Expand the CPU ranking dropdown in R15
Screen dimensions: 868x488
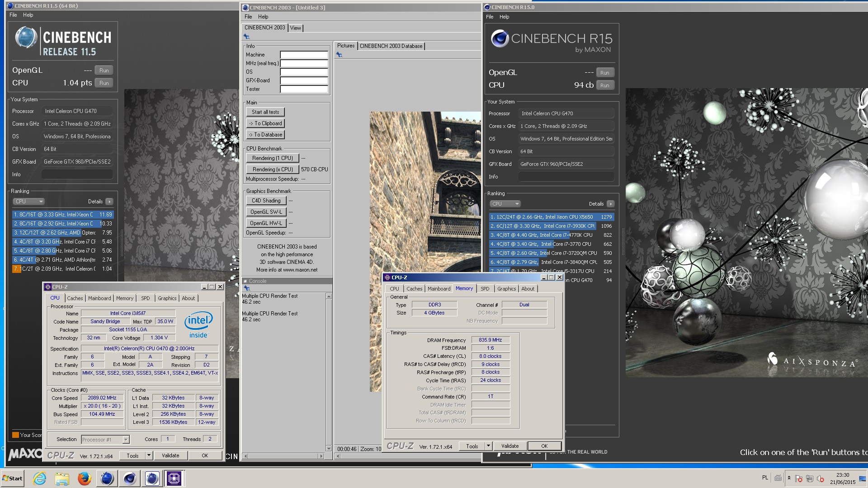(x=505, y=204)
